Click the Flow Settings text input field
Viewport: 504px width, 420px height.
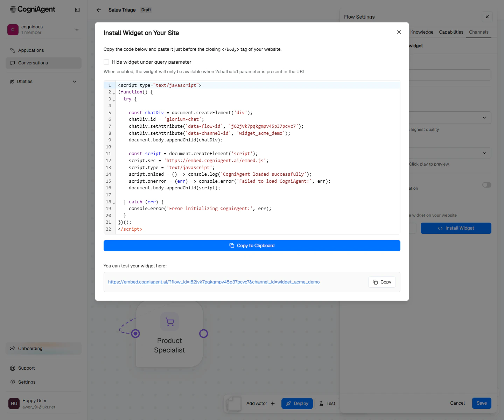point(450,75)
